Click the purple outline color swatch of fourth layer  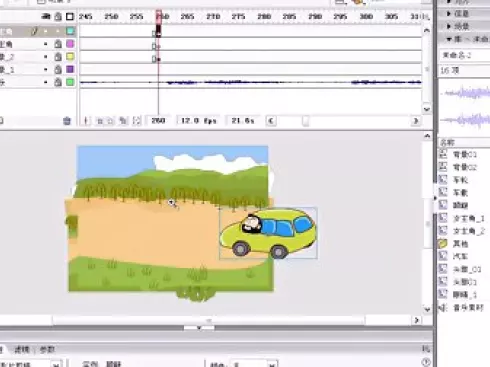[x=70, y=69]
